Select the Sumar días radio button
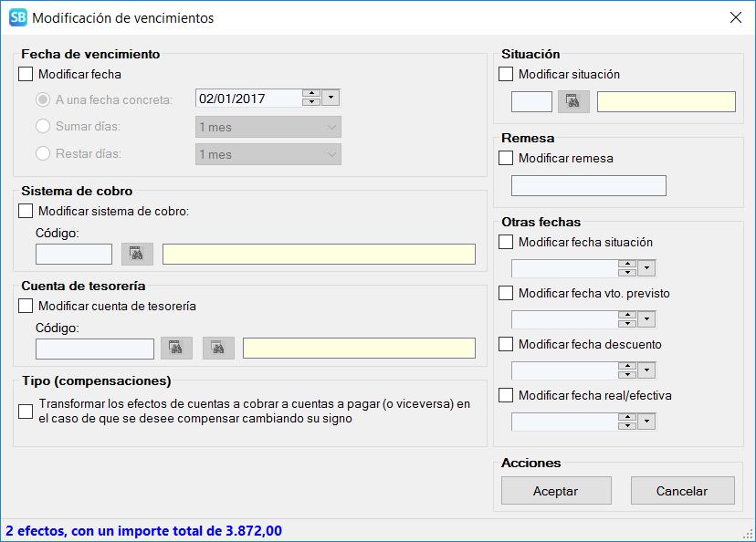 pyautogui.click(x=43, y=127)
